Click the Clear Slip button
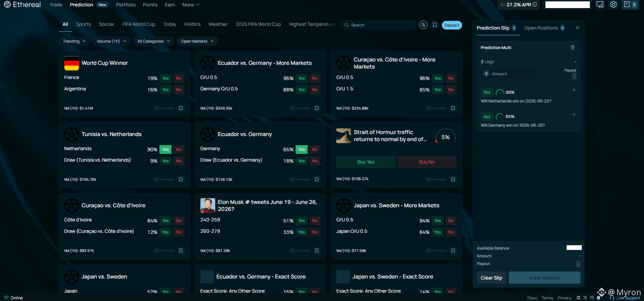This screenshot has height=301, width=644. coord(491,278)
